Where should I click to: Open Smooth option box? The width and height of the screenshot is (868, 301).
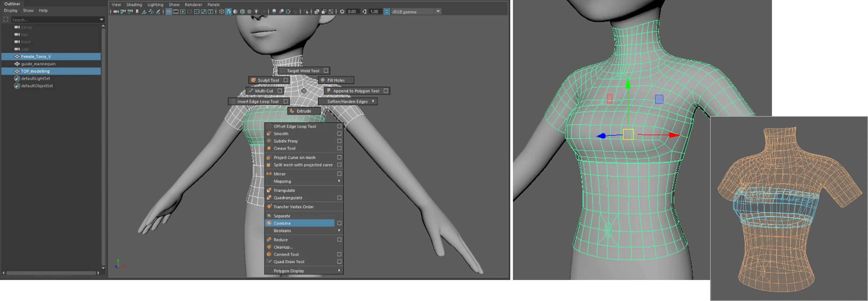[x=339, y=134]
